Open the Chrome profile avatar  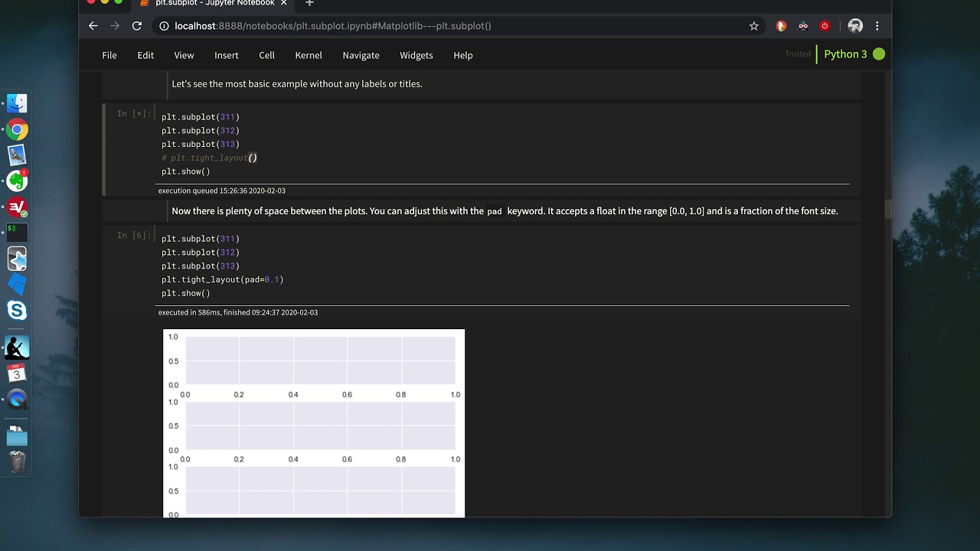pyautogui.click(x=855, y=26)
